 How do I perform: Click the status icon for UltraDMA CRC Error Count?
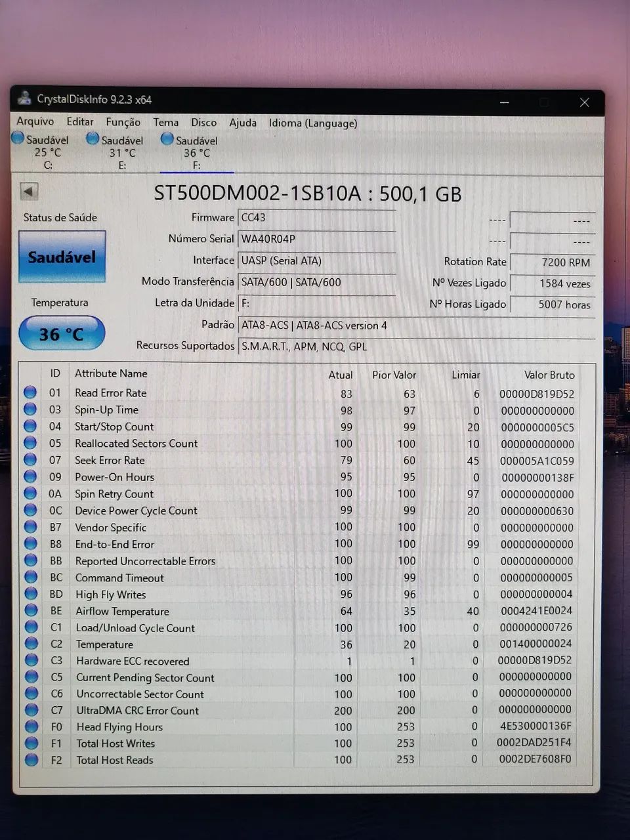pyautogui.click(x=31, y=709)
